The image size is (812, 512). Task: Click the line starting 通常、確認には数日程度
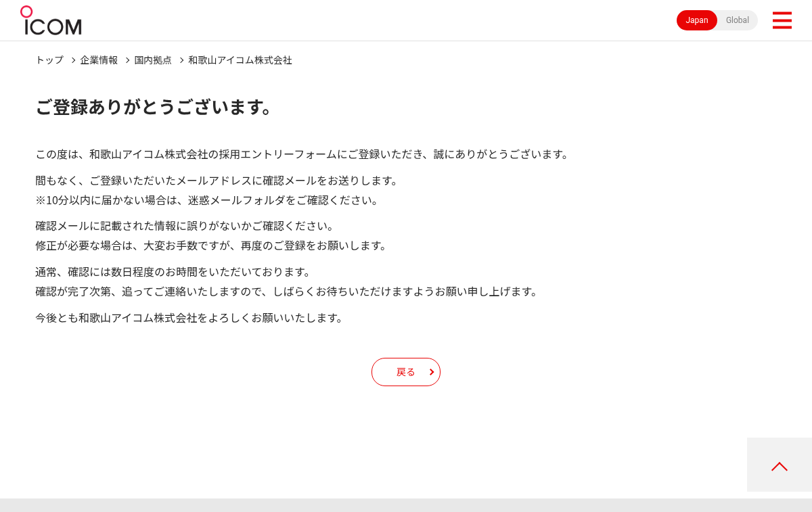click(174, 272)
